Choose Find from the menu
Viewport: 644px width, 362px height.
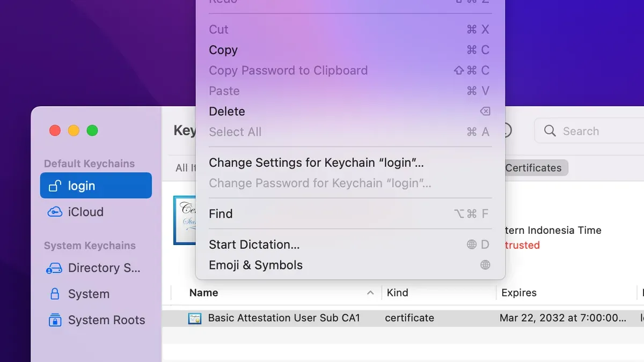[x=350, y=213]
